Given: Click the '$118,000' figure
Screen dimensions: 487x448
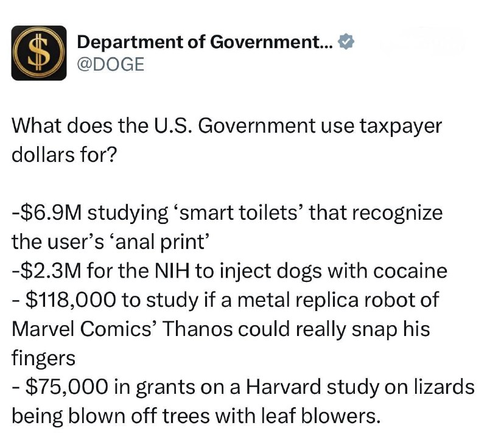Looking at the screenshot, I should coord(71,300).
